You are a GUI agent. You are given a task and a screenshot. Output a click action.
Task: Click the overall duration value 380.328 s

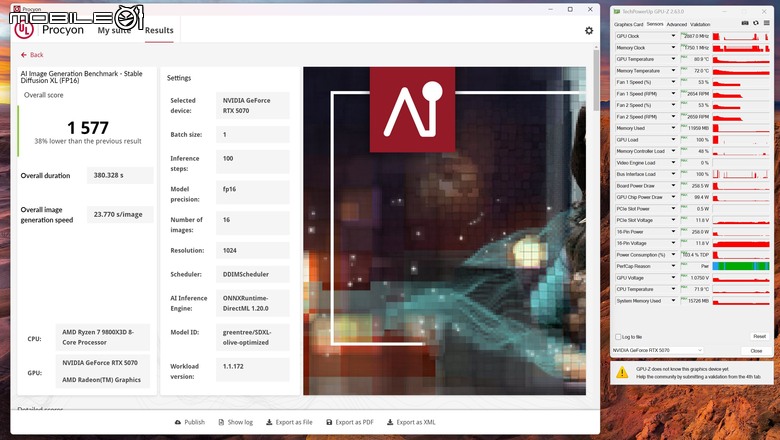pyautogui.click(x=120, y=176)
